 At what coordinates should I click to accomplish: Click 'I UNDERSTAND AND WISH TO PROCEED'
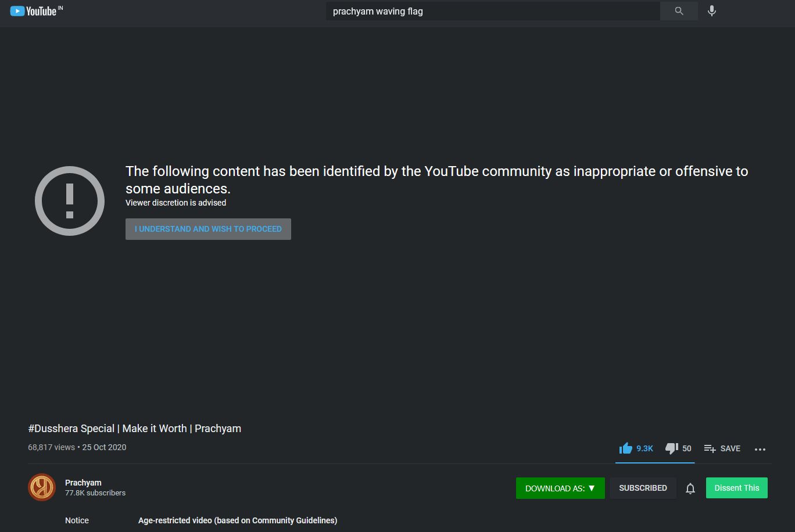tap(207, 229)
